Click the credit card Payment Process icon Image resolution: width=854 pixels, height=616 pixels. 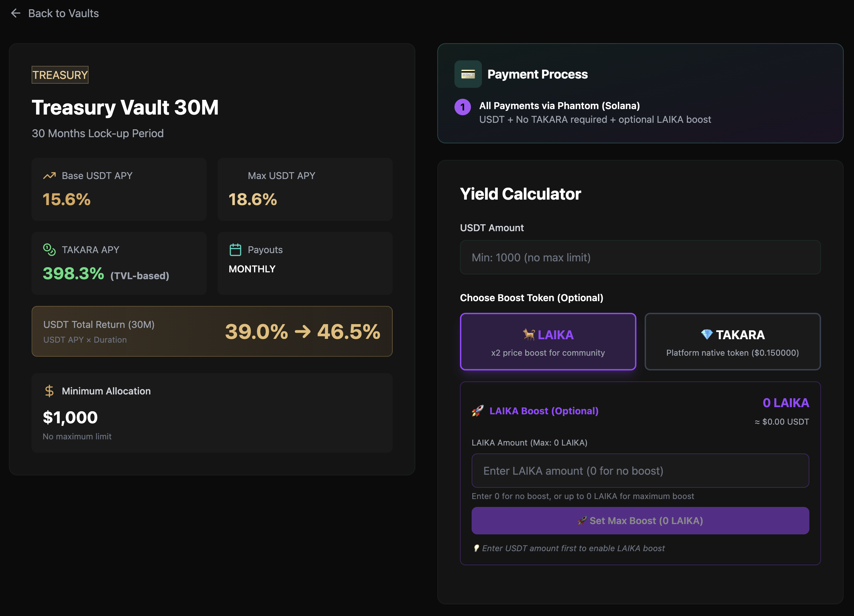468,74
